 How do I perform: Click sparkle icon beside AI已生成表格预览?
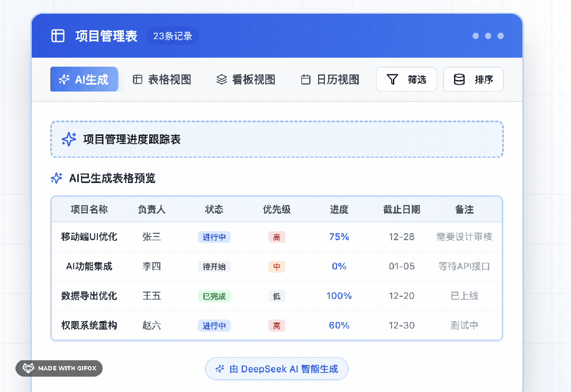pyautogui.click(x=57, y=178)
